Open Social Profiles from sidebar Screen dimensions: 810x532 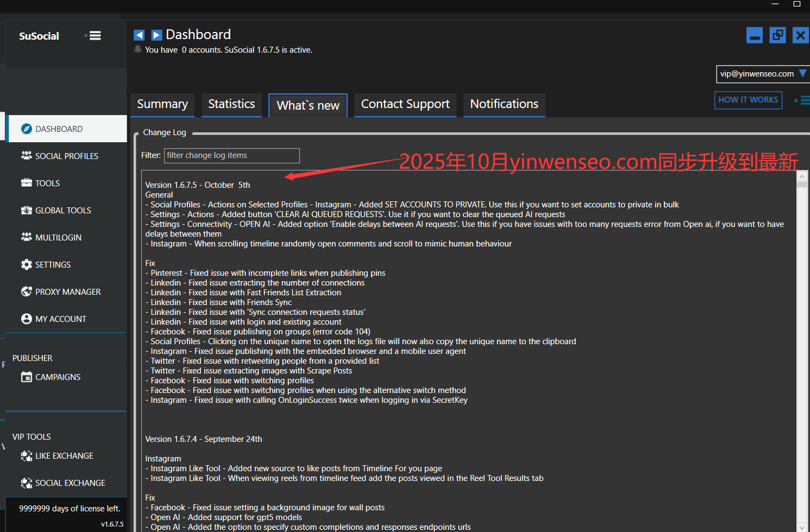pyautogui.click(x=66, y=156)
